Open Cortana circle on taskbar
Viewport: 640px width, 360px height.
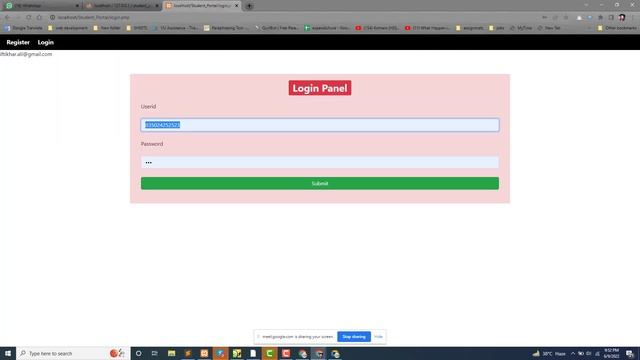[138, 353]
